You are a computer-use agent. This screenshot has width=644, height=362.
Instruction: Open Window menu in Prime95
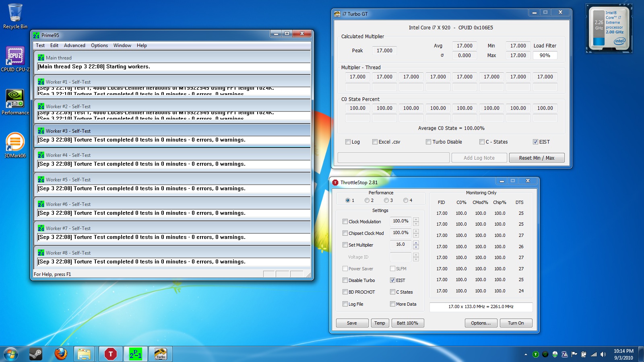click(122, 45)
